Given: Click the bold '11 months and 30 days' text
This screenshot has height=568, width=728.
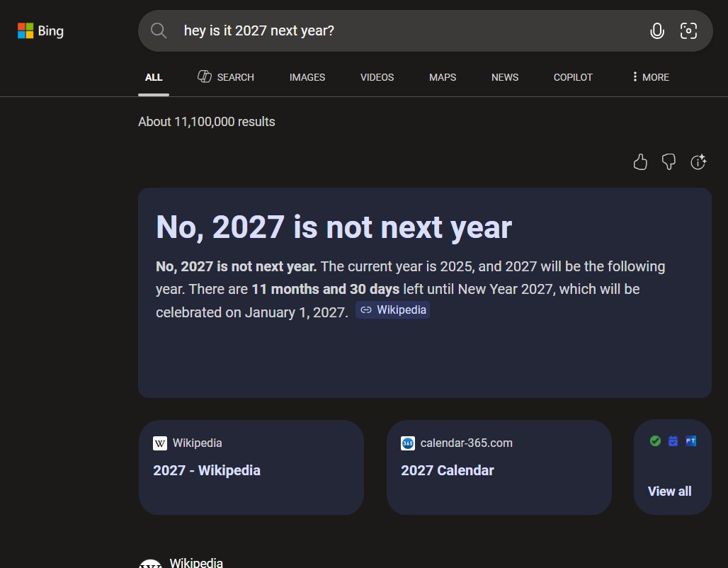Looking at the screenshot, I should pyautogui.click(x=326, y=289).
